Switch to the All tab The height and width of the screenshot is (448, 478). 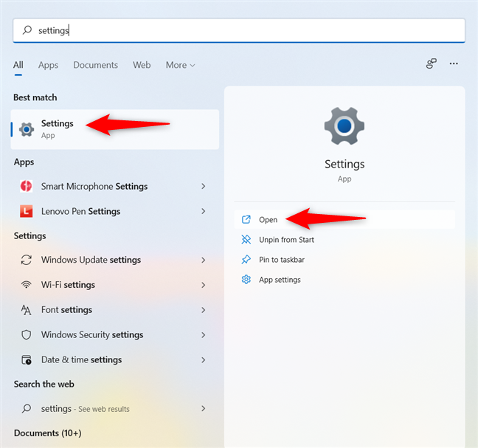[x=18, y=65]
